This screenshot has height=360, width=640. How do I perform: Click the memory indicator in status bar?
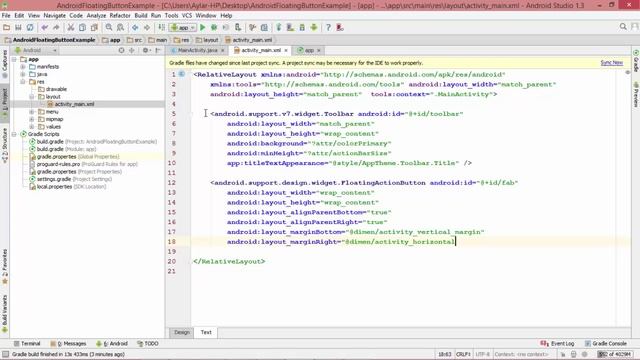615,354
